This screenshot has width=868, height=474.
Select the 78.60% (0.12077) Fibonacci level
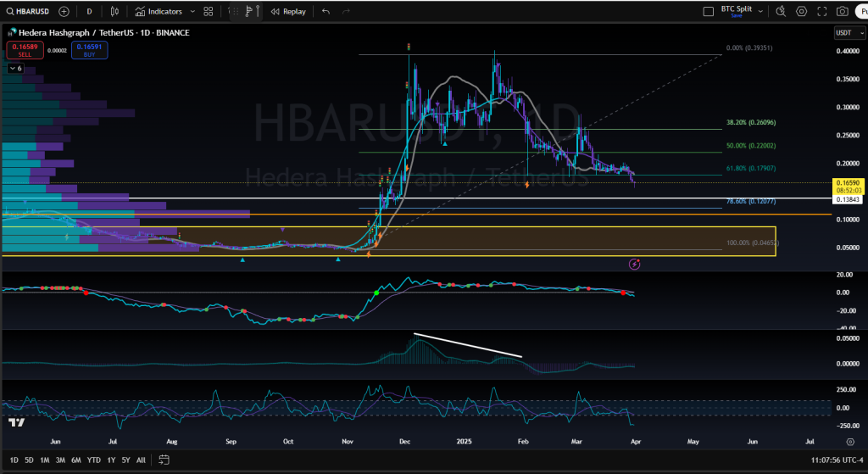pos(751,202)
